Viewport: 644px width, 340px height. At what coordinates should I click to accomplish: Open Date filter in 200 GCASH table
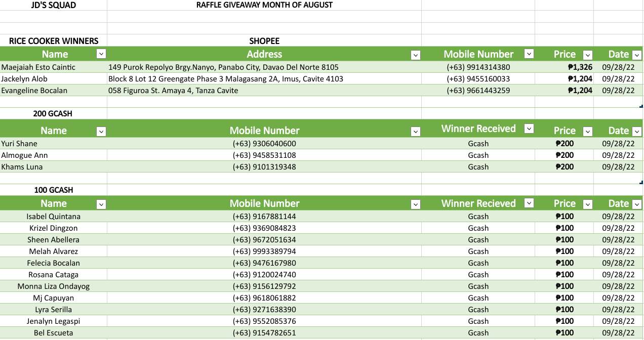[637, 132]
